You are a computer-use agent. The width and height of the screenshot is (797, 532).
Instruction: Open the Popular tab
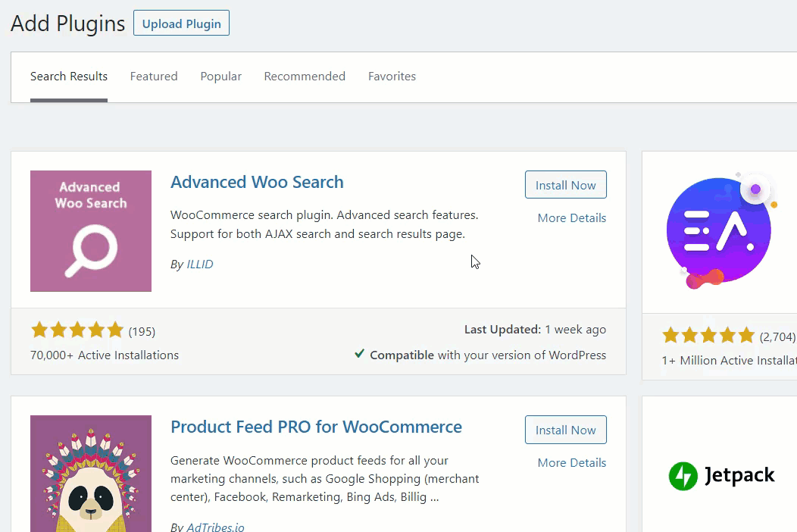click(220, 77)
